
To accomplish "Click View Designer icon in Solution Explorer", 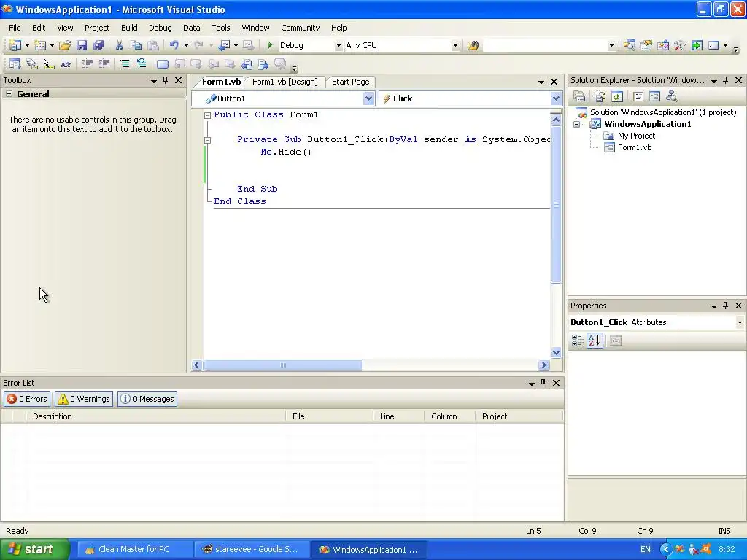I will pos(654,97).
